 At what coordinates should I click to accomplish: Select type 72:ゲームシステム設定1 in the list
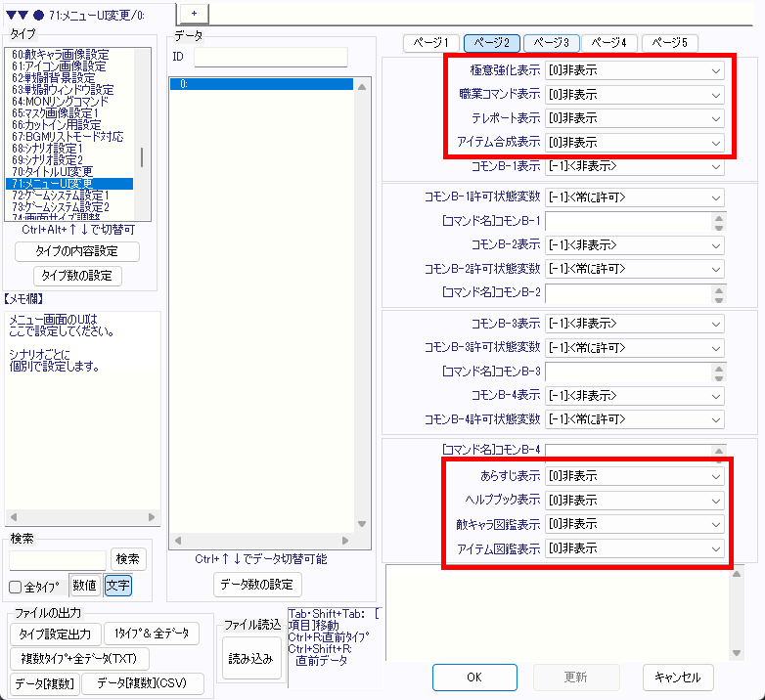tap(68, 196)
